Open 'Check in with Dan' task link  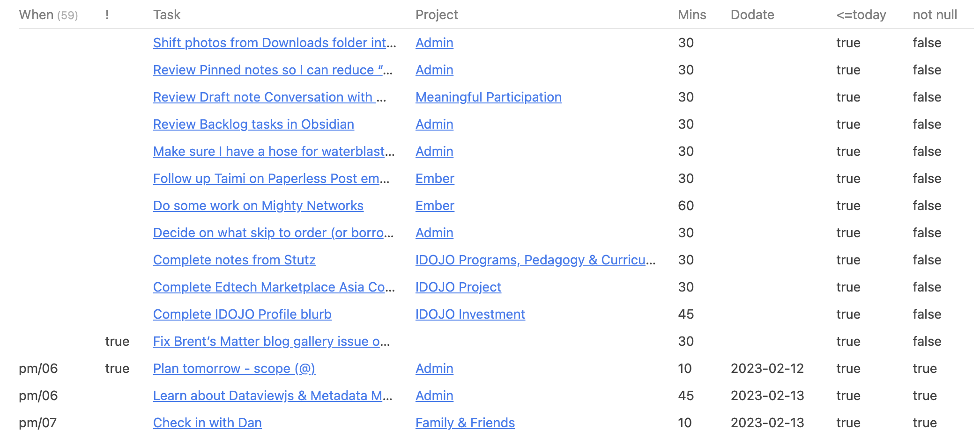point(208,423)
